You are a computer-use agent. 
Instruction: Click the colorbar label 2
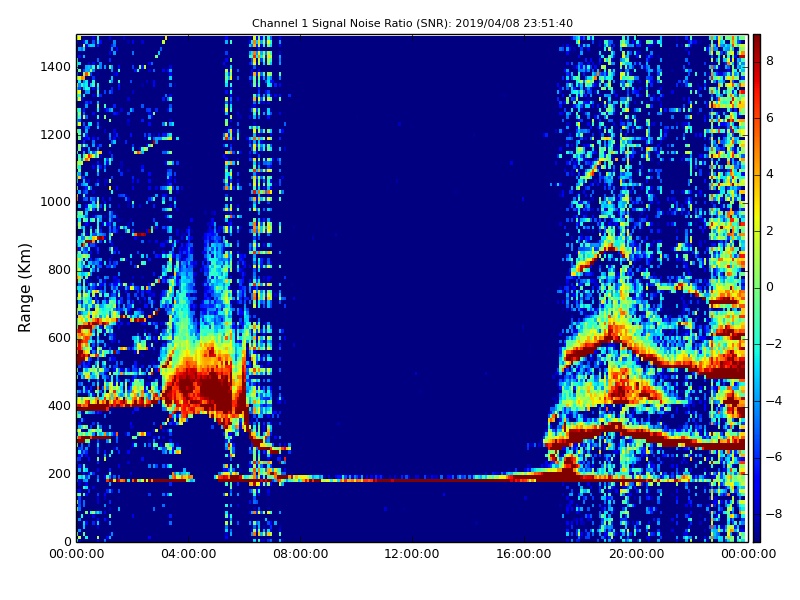[x=770, y=231]
